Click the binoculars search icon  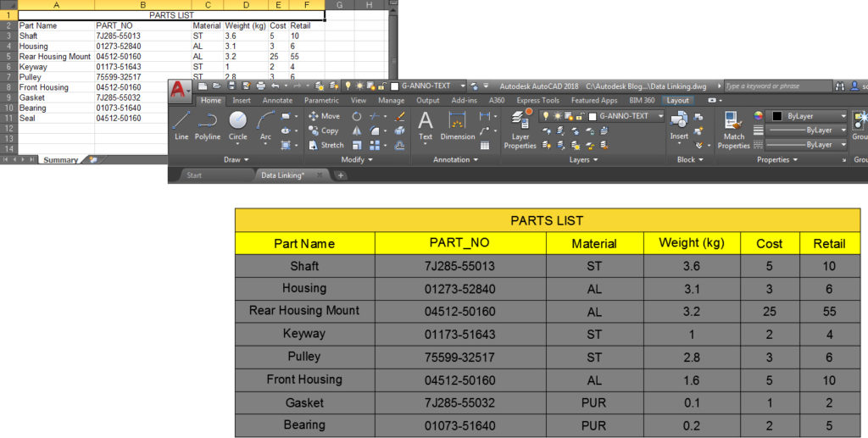coord(840,86)
